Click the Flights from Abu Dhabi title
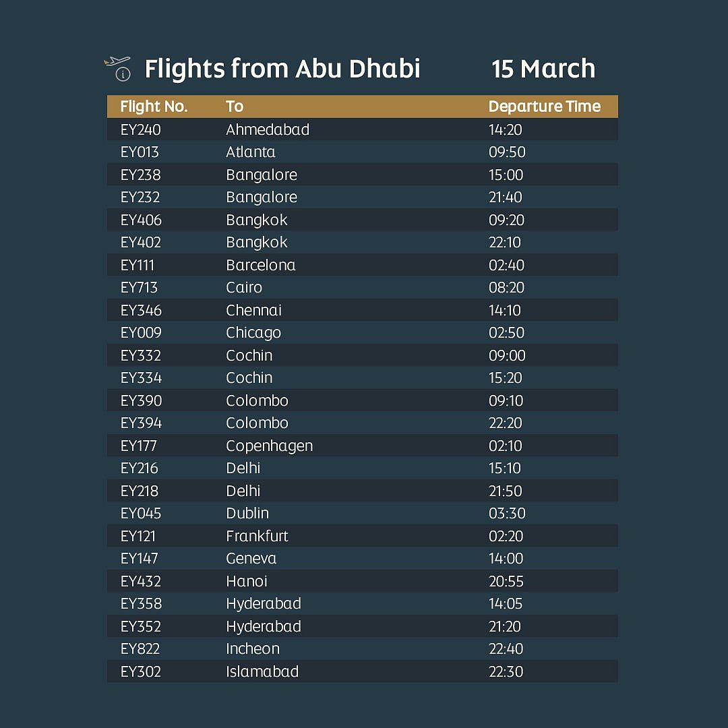 282,69
